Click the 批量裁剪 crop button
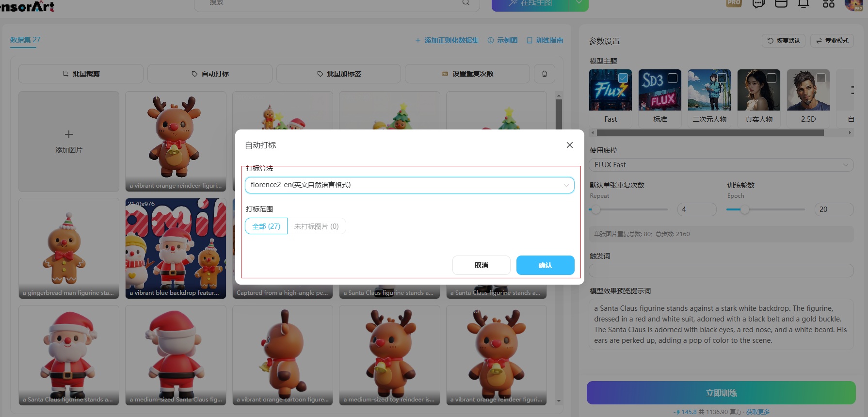868x417 pixels. pos(81,74)
